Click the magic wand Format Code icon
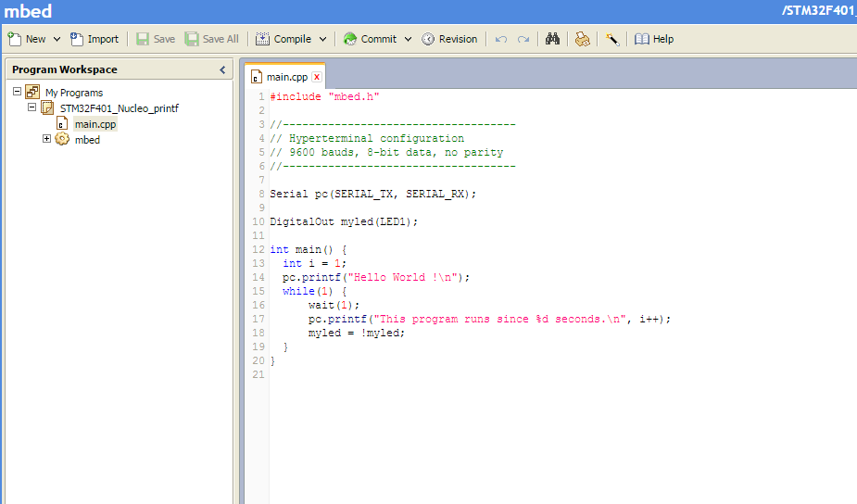The image size is (857, 504). coord(612,39)
